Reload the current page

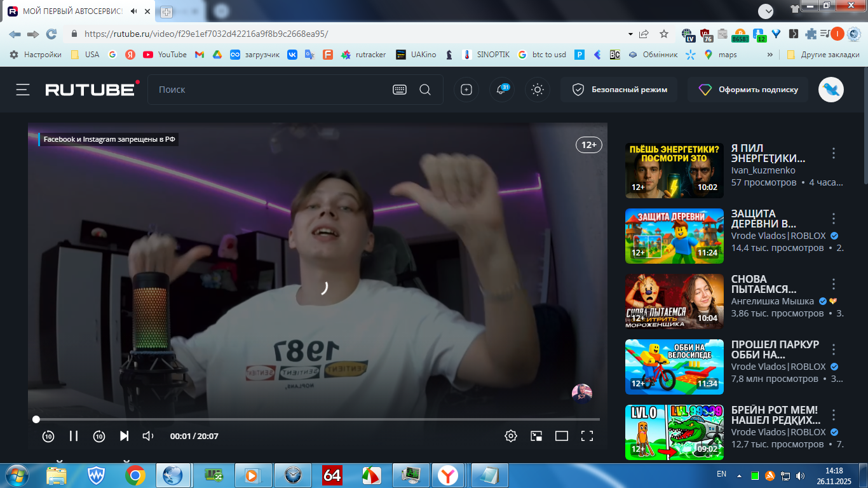click(x=51, y=34)
